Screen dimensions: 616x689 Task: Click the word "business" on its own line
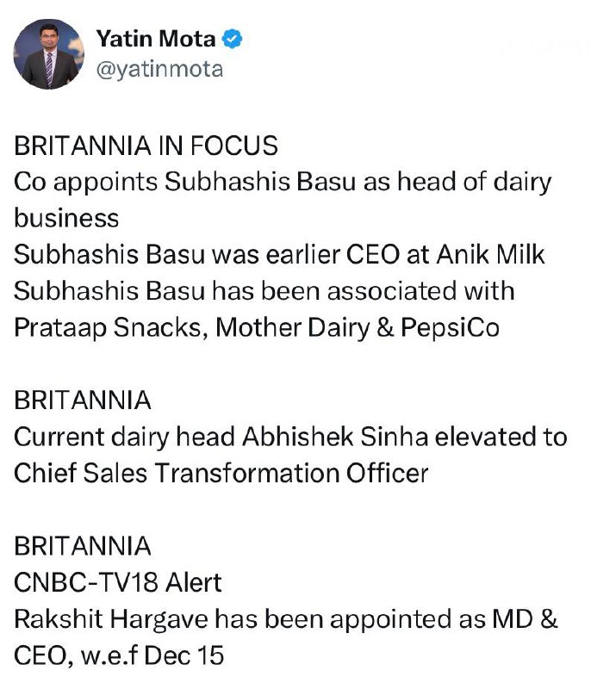pyautogui.click(x=65, y=218)
